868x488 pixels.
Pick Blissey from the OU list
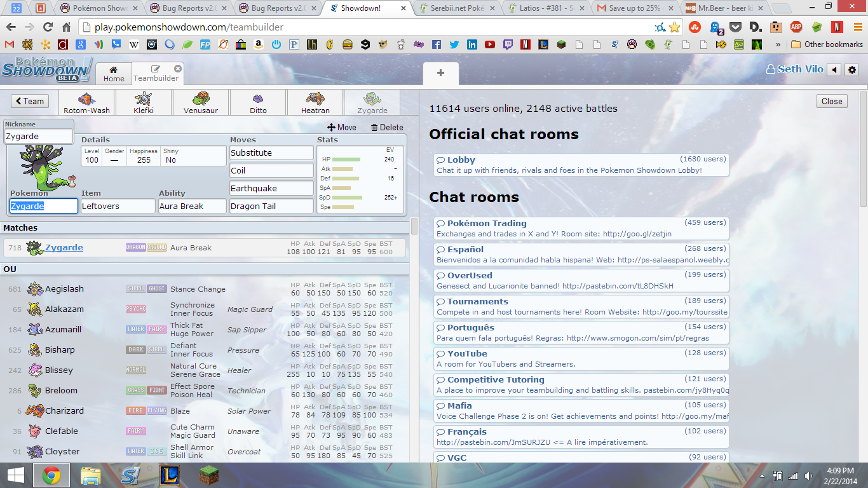click(x=205, y=370)
